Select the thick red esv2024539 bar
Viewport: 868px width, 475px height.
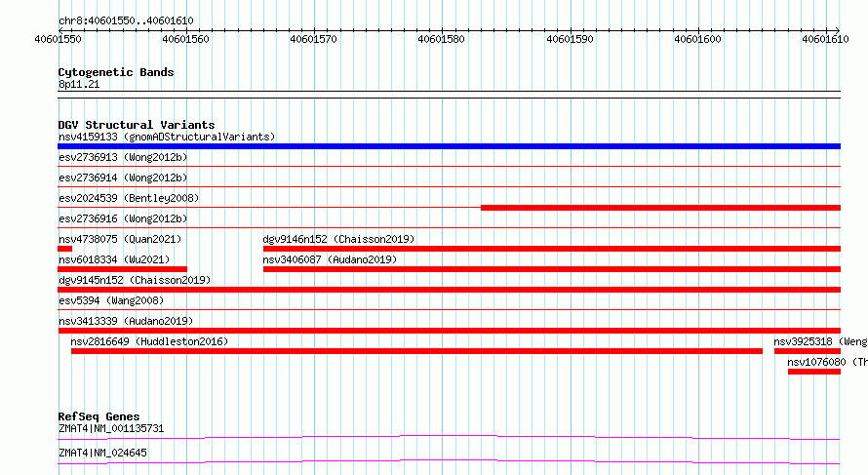coord(661,208)
